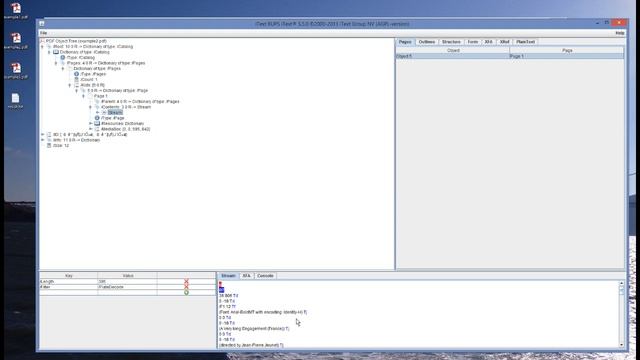
Task: Click the /Type /Catalog name icon
Action: coord(63,58)
